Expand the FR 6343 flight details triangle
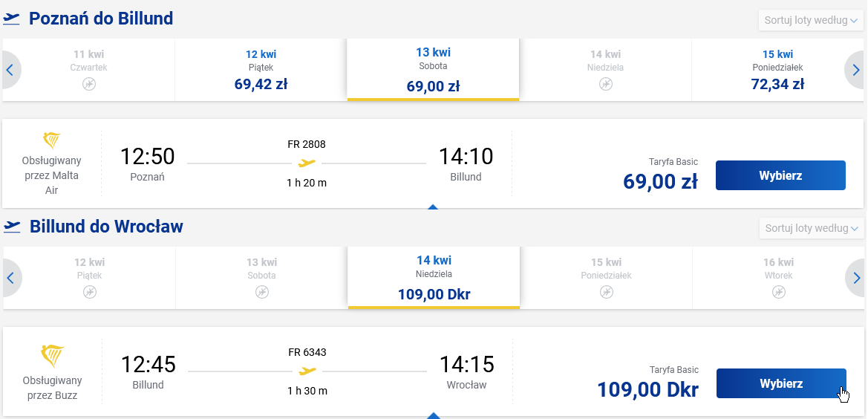 point(434,415)
